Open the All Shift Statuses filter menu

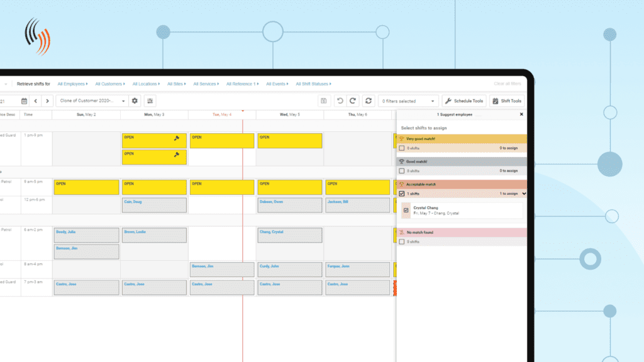point(313,84)
